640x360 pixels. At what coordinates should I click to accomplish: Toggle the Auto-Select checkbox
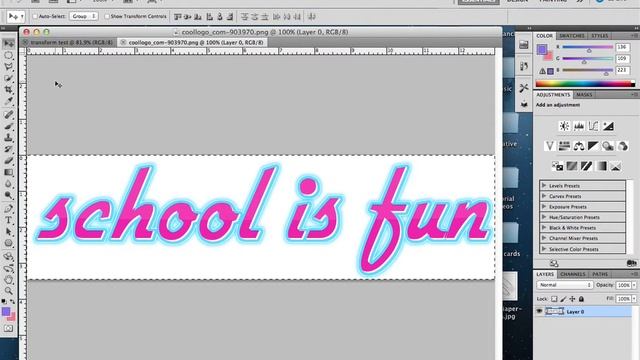[x=35, y=16]
